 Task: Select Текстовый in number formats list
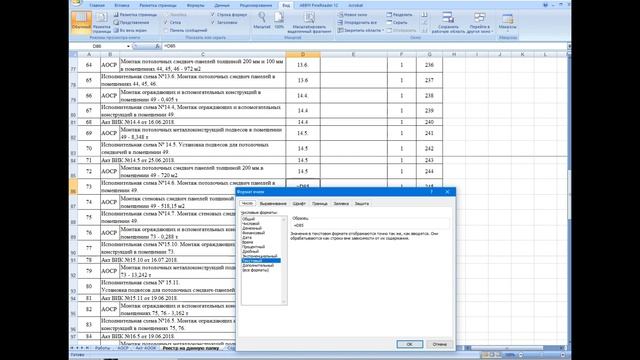(261, 260)
